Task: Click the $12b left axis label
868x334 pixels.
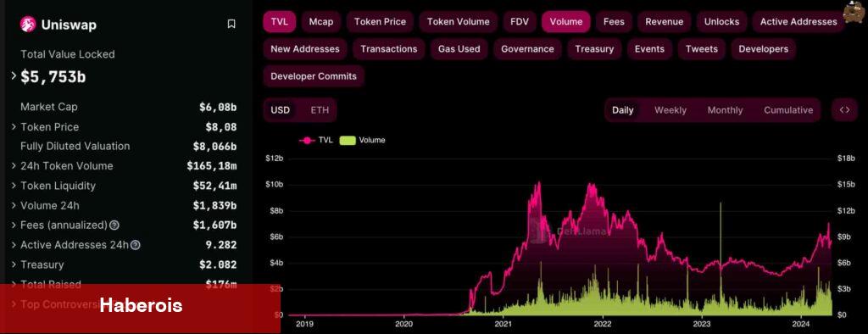Action: [275, 159]
